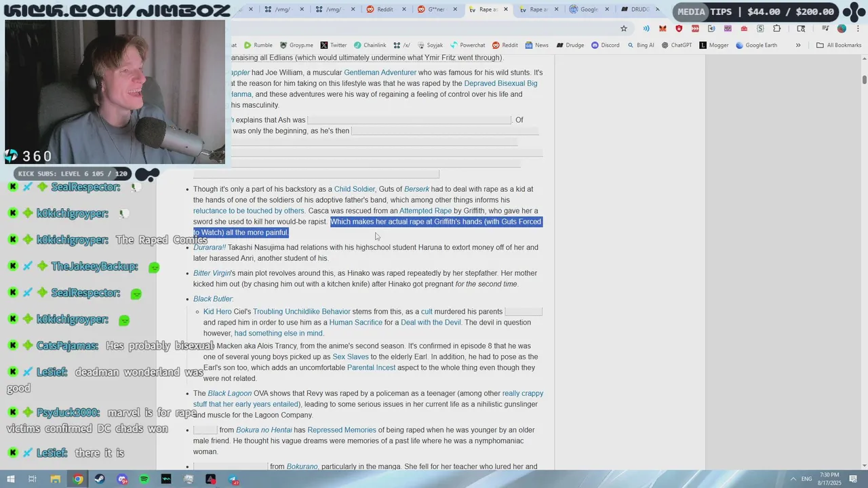
Task: Open the MetaMask fox extension
Action: tap(663, 28)
